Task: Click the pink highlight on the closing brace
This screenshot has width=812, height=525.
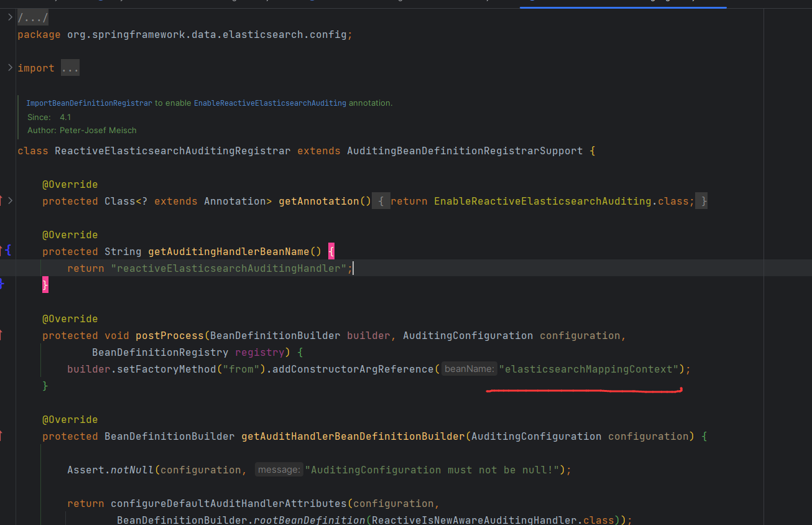Action: (44, 284)
